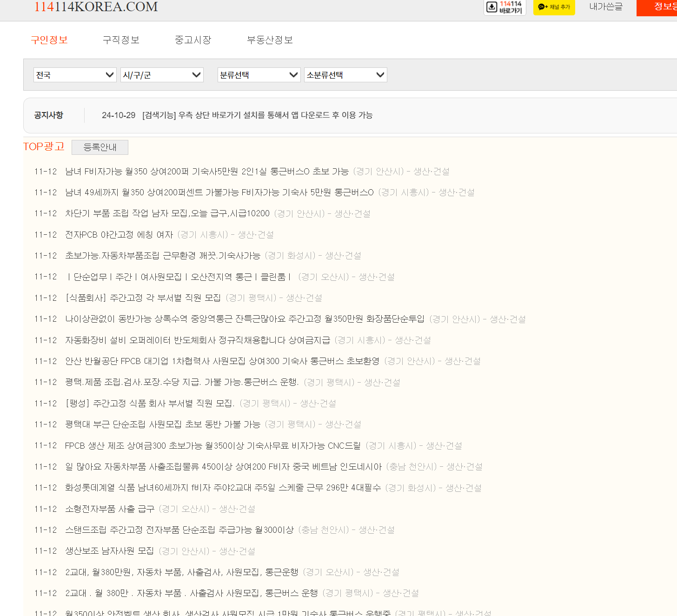The width and height of the screenshot is (677, 616).
Task: Open listing [식품회사] 주간고정 각 부서별 직원 모집
Action: tap(143, 298)
